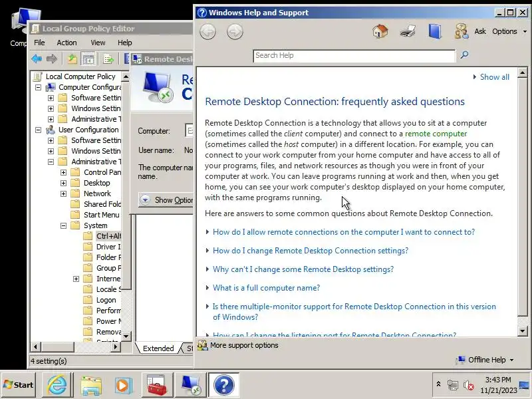Open Internet Explorer from taskbar
This screenshot has height=399, width=532.
[57, 385]
